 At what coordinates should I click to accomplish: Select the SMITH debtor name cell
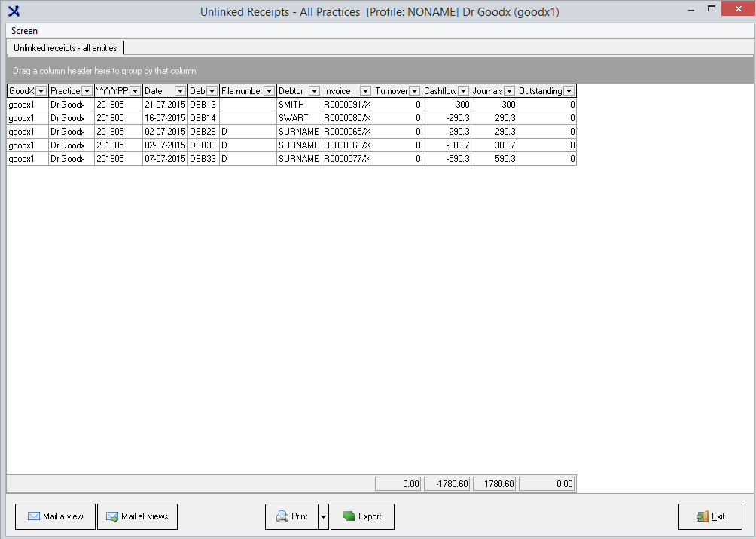coord(300,105)
